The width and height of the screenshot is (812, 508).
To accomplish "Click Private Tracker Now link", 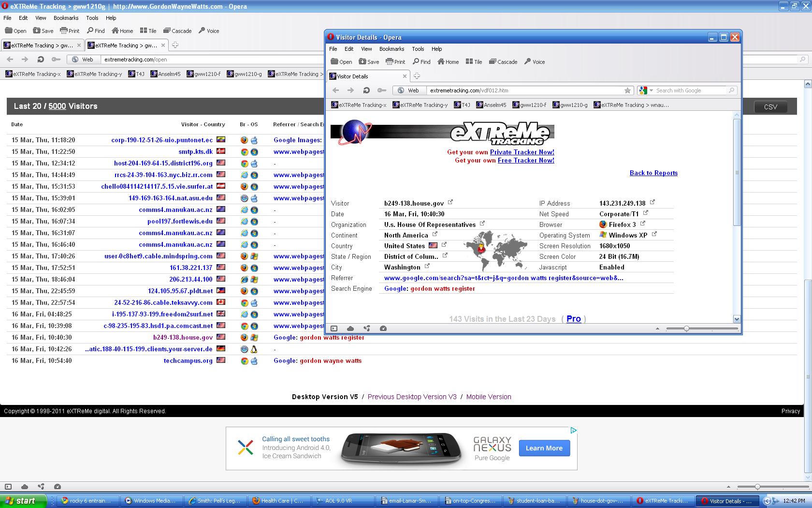I will coord(522,152).
